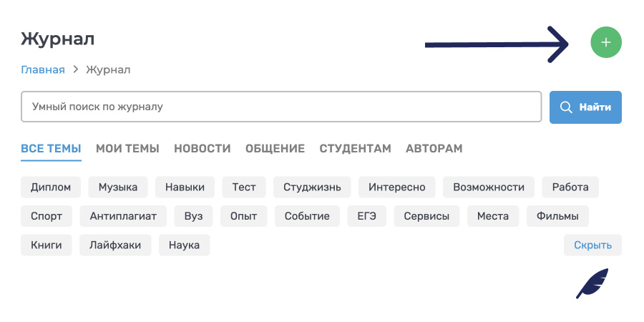Click the Умный поиск по журналу field
The width and height of the screenshot is (644, 322).
click(x=281, y=107)
